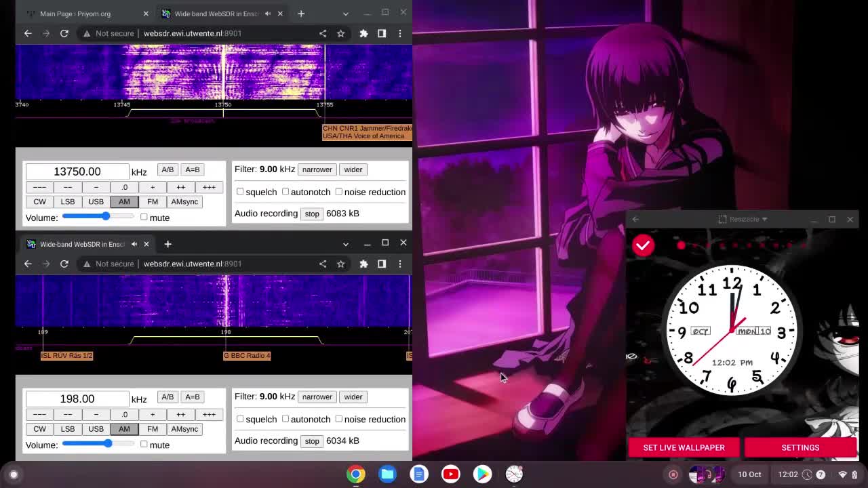Add a new tab in the bottom browser window
The height and width of the screenshot is (488, 868).
(x=167, y=244)
